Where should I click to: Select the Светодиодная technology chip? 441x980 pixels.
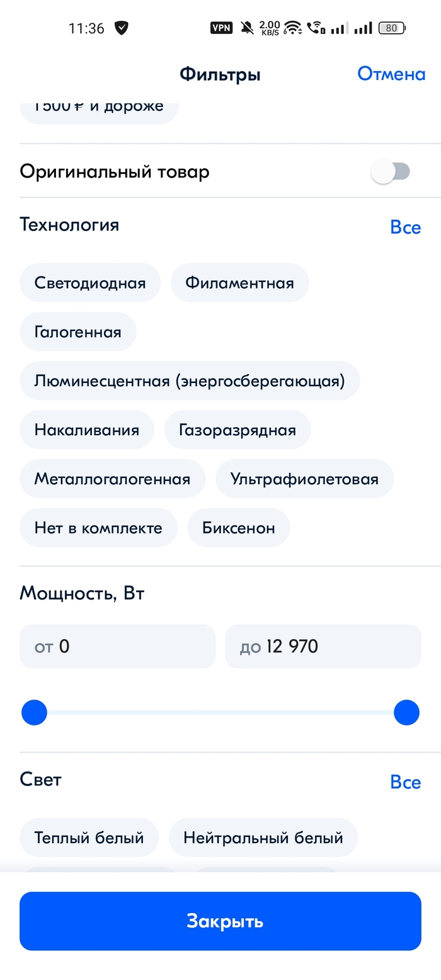click(90, 283)
